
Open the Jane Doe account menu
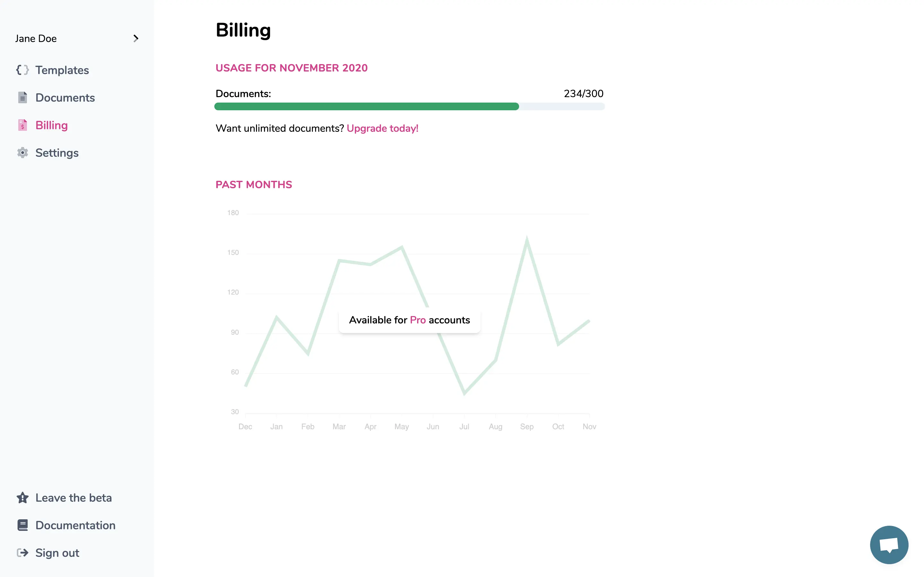pos(36,38)
